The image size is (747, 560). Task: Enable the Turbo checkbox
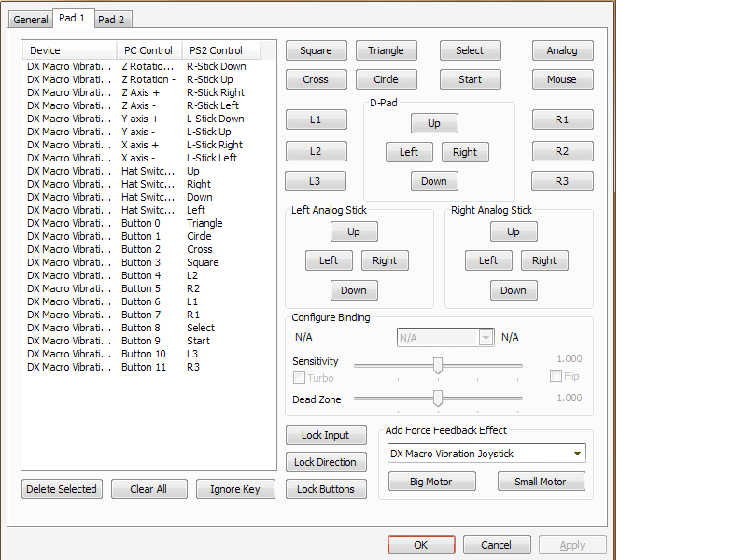[x=300, y=378]
